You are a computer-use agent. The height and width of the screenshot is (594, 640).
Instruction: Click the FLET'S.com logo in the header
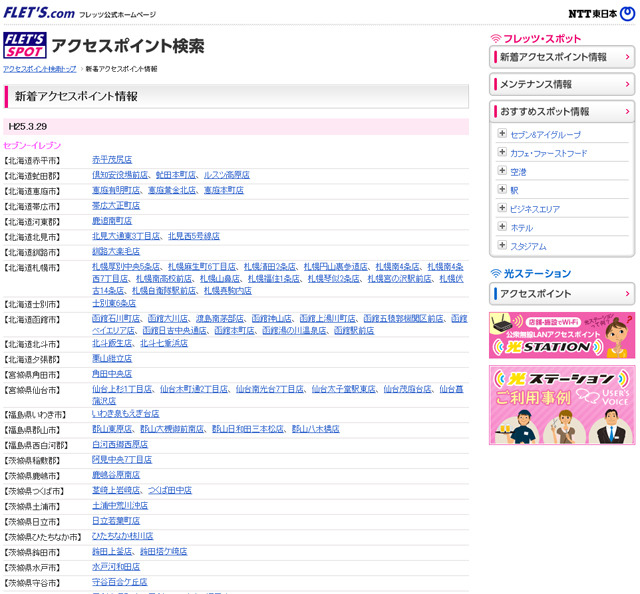pos(39,13)
